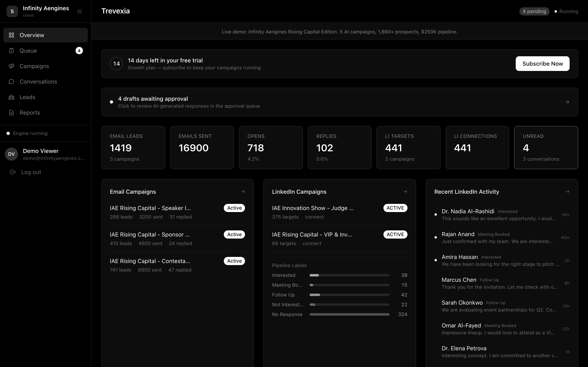
Task: Click the Overview grid icon
Action: pyautogui.click(x=11, y=35)
